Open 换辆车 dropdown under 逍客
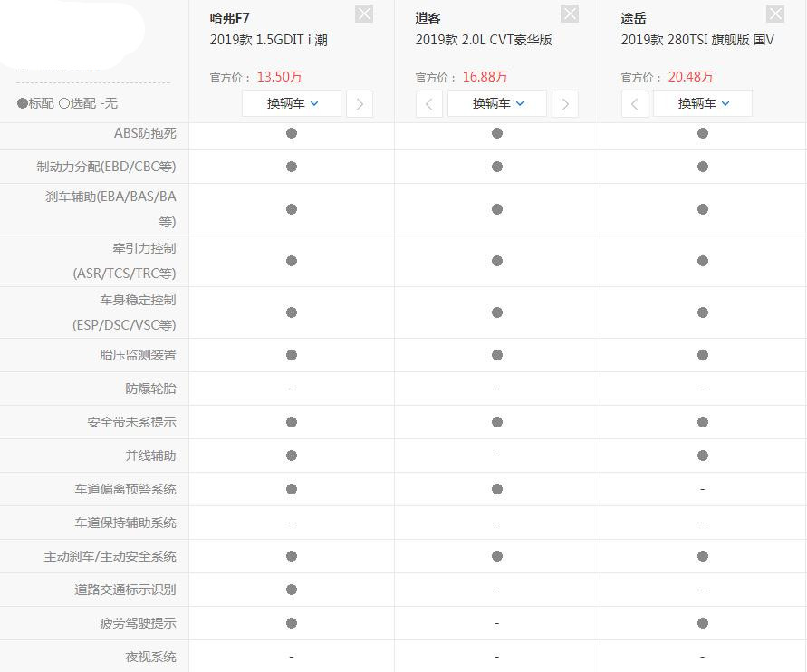Viewport: 807px width, 672px height. [497, 103]
